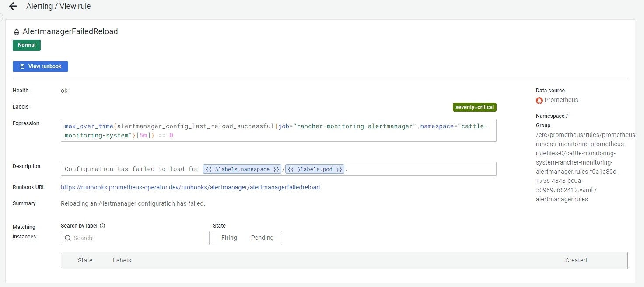Open the Alerting / View rule breadcrumb

(x=58, y=6)
